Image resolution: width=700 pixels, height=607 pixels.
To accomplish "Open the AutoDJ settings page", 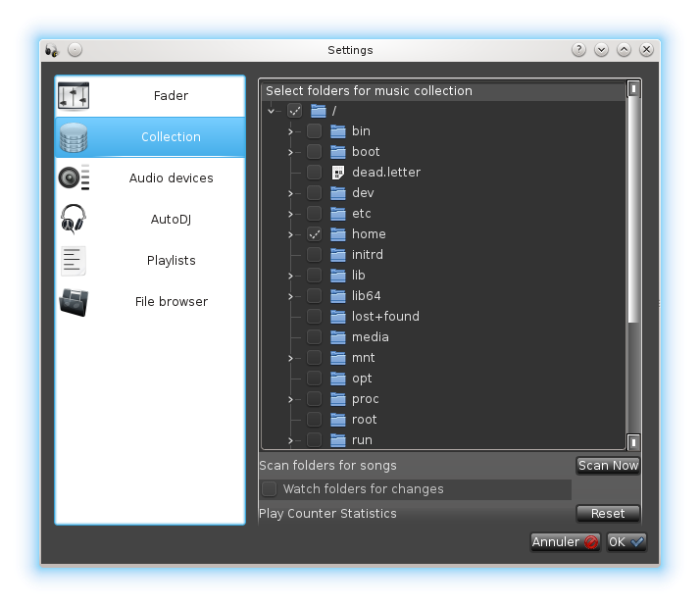I will tap(150, 220).
